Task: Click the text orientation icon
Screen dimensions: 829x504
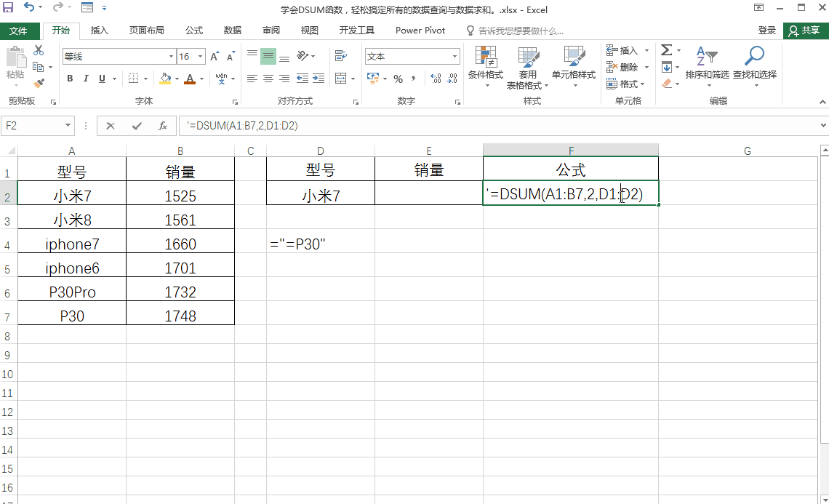Action: (x=303, y=56)
